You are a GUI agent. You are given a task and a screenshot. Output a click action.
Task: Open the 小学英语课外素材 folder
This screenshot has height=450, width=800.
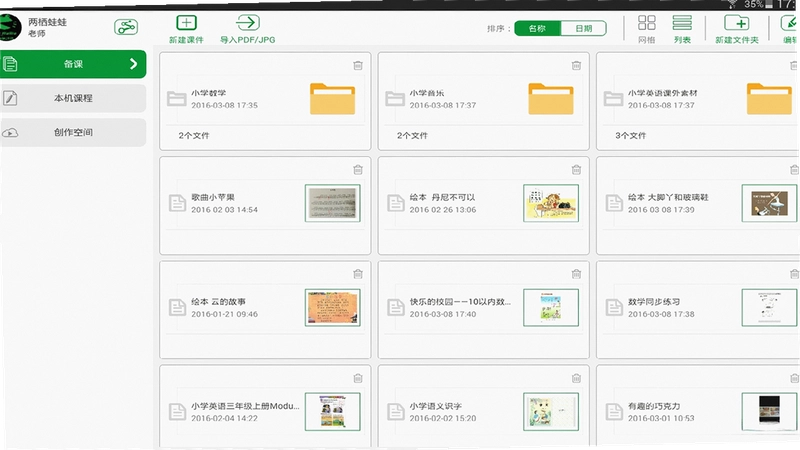698,101
